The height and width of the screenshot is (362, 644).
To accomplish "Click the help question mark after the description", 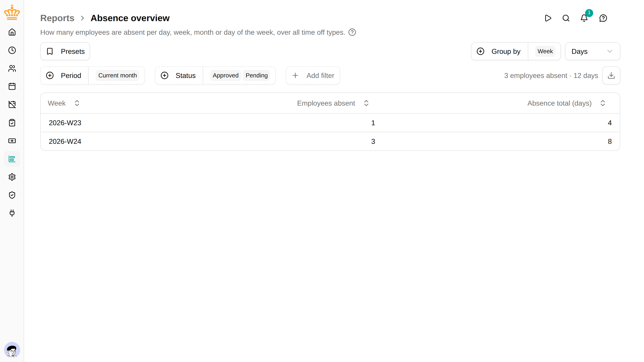I will [352, 32].
